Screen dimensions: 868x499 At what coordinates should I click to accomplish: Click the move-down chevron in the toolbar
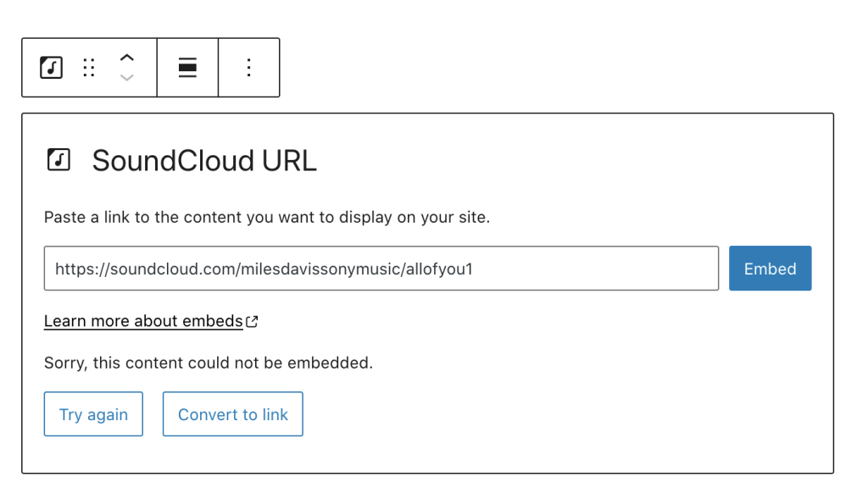tap(127, 77)
